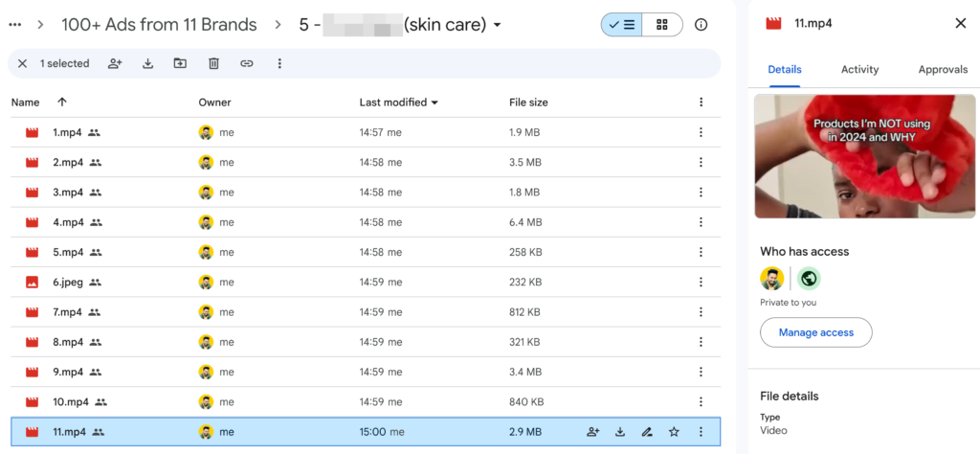The width and height of the screenshot is (980, 454).
Task: Open more options for 8.mp4 row
Action: 701,342
